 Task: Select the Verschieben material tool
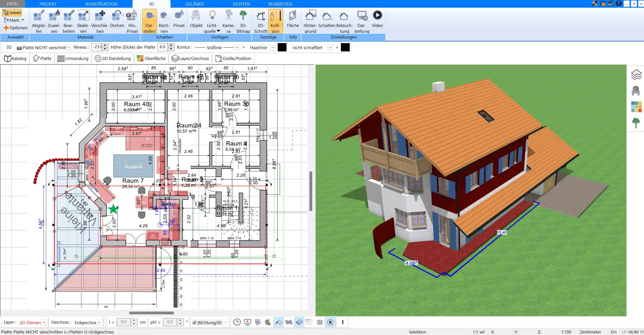point(100,21)
